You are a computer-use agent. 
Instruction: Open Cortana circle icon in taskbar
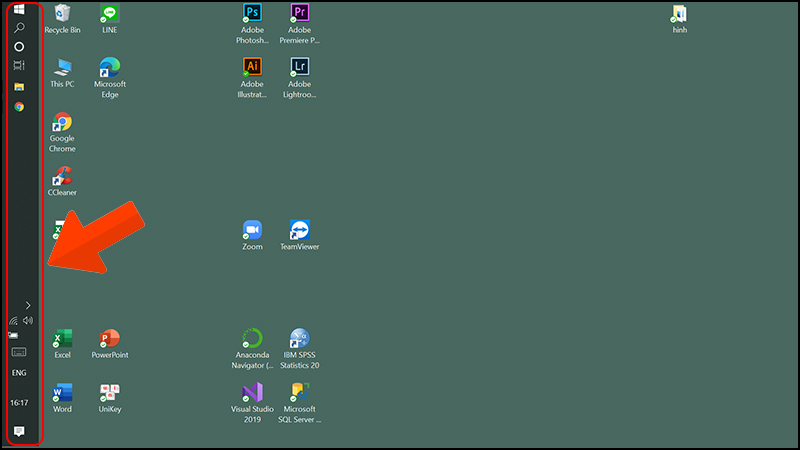(x=19, y=47)
